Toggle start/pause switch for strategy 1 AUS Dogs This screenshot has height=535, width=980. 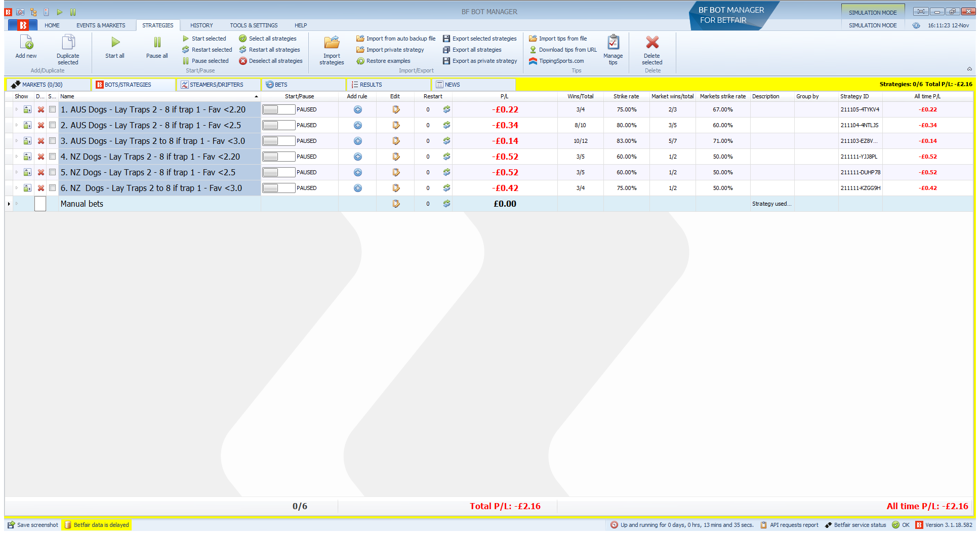click(279, 109)
